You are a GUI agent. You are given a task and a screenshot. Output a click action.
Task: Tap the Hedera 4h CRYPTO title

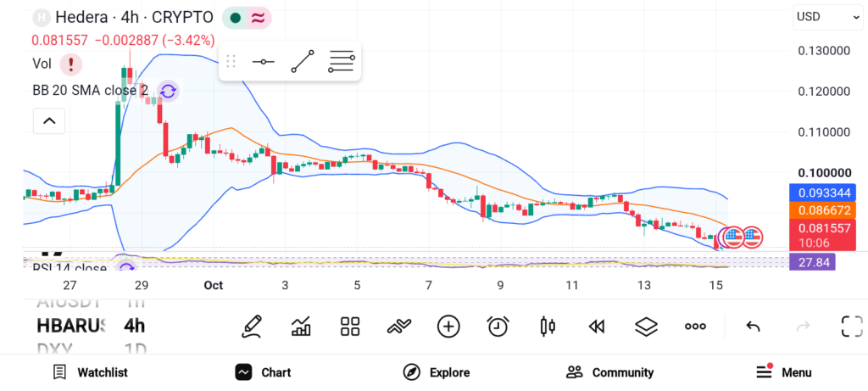click(x=134, y=18)
